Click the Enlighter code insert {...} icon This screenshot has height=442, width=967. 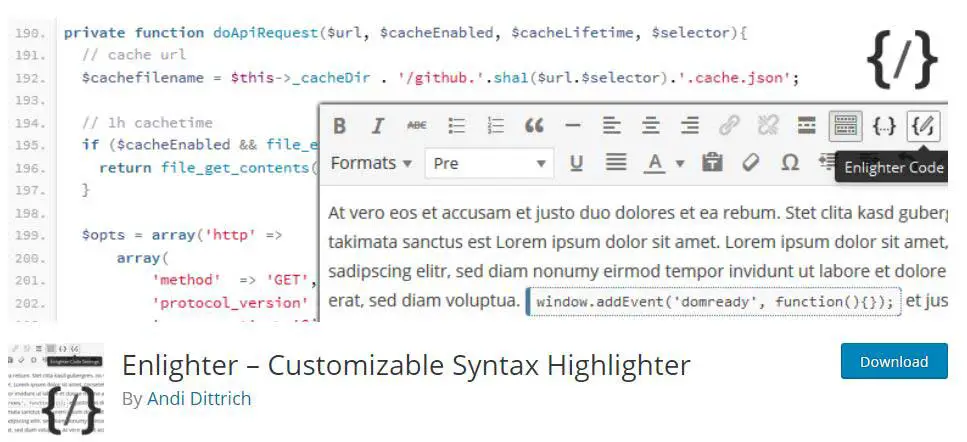click(x=884, y=126)
